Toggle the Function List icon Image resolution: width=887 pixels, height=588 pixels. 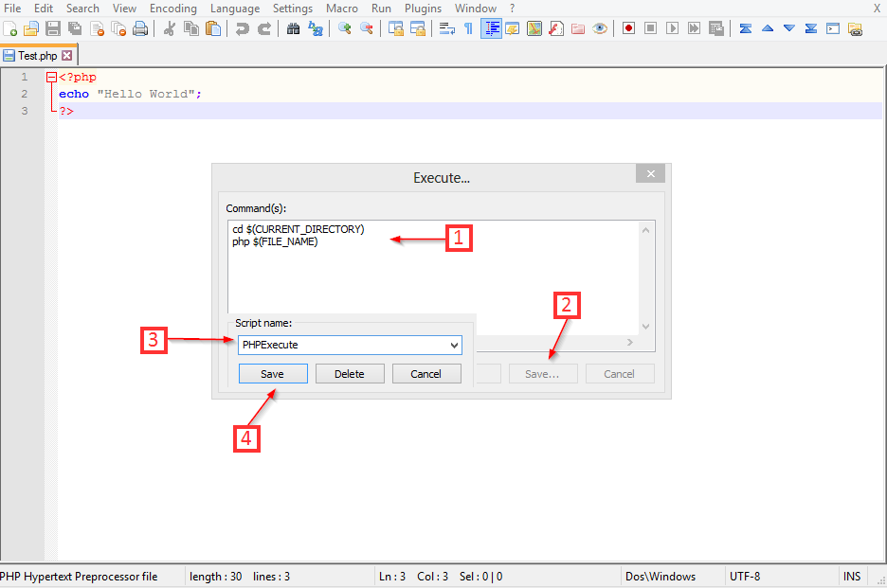coord(556,28)
